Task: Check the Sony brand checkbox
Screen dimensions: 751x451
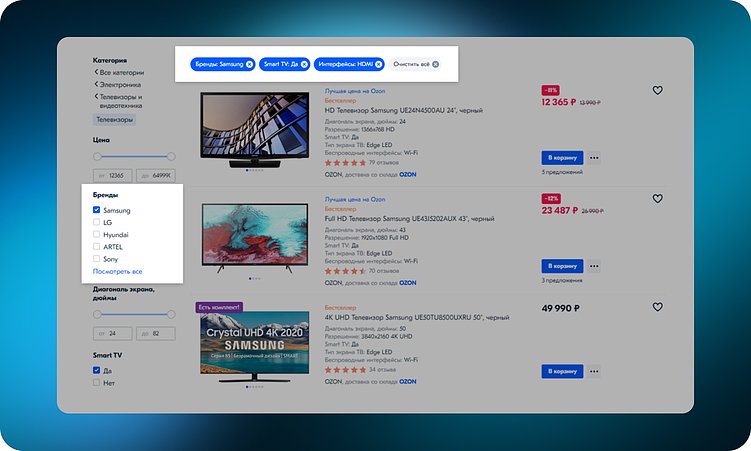Action: click(x=96, y=259)
